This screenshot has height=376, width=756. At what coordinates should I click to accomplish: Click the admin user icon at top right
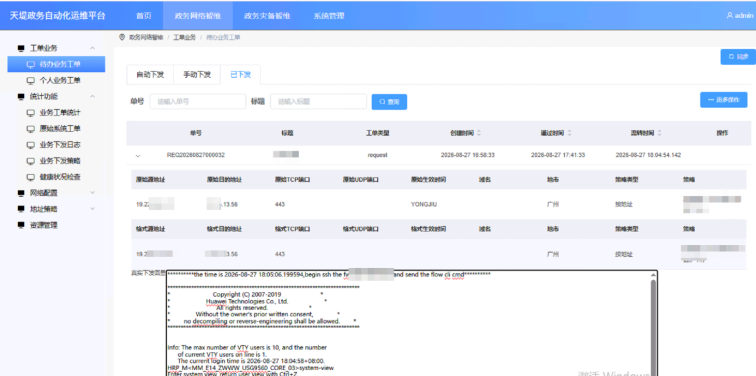click(x=729, y=15)
